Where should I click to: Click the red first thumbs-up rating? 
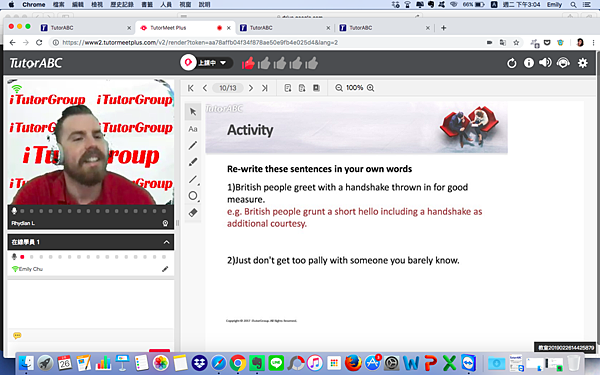[x=248, y=63]
